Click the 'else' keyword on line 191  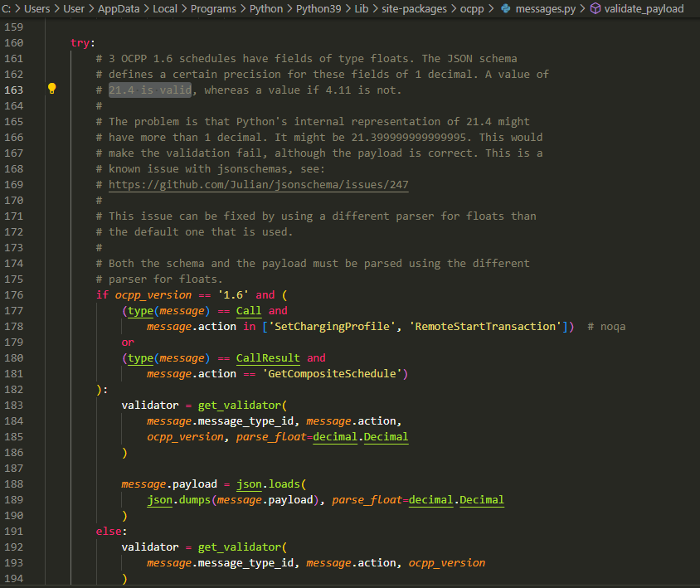pyautogui.click(x=109, y=531)
